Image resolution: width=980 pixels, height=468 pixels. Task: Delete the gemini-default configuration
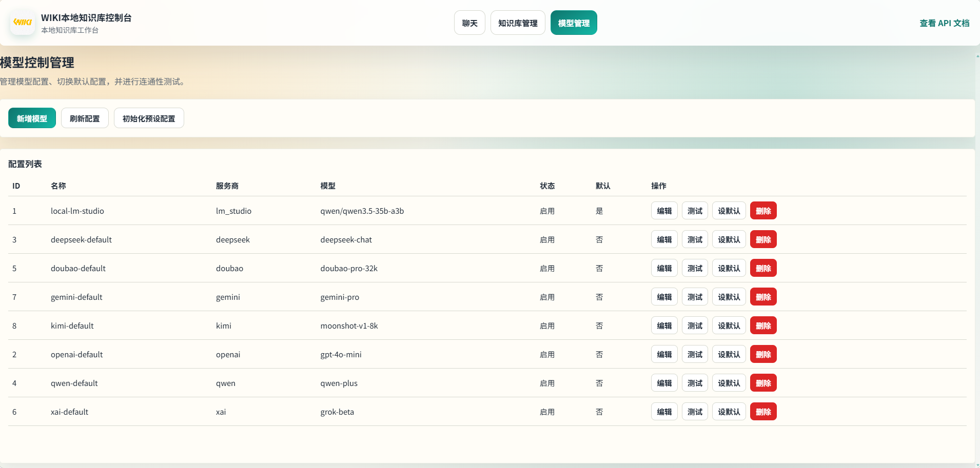(x=763, y=297)
